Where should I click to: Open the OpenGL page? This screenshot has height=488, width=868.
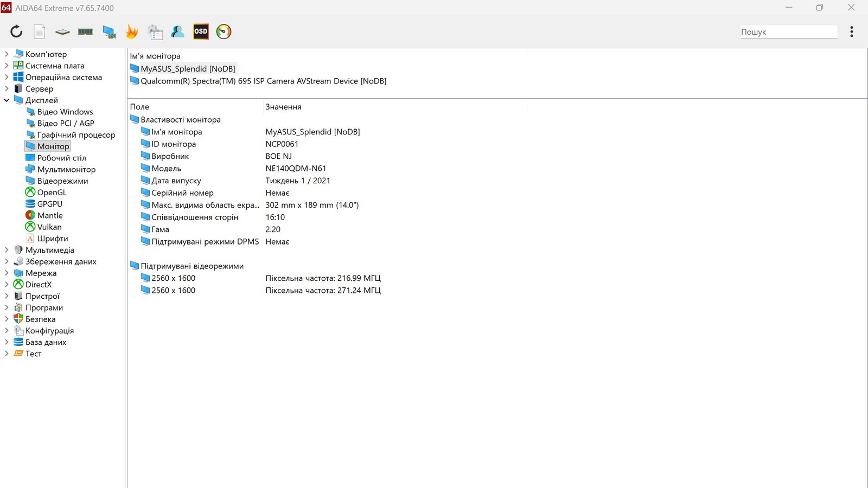coord(52,192)
